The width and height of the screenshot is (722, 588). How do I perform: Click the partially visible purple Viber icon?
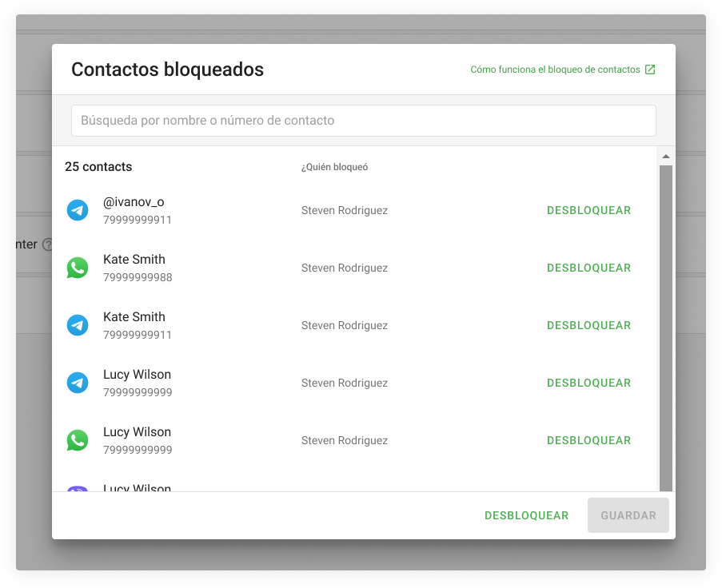(x=78, y=489)
